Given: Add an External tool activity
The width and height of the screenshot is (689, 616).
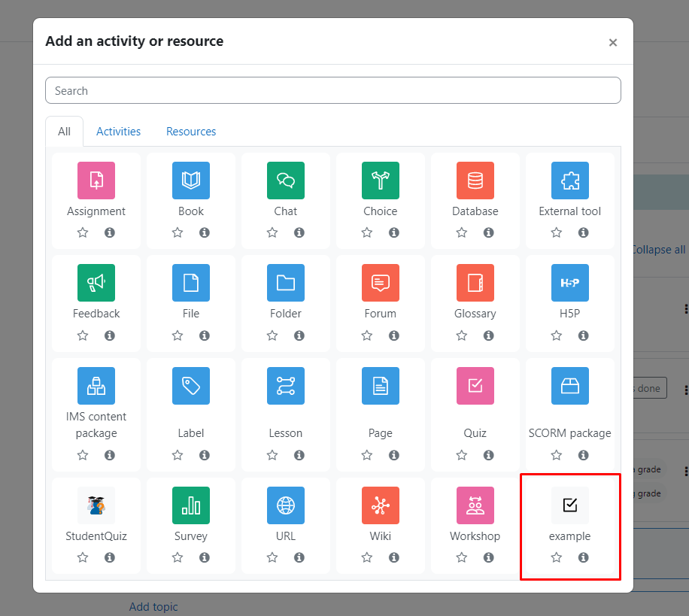Looking at the screenshot, I should pos(570,181).
